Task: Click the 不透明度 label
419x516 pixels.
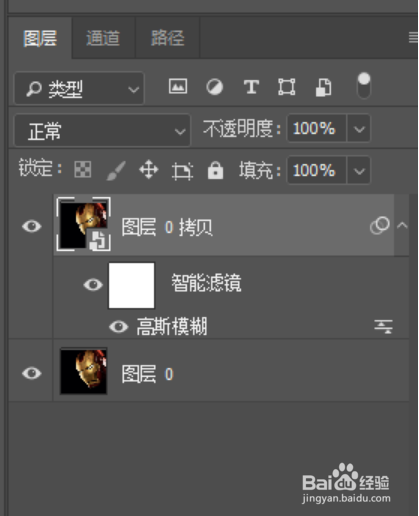Action: click(242, 129)
